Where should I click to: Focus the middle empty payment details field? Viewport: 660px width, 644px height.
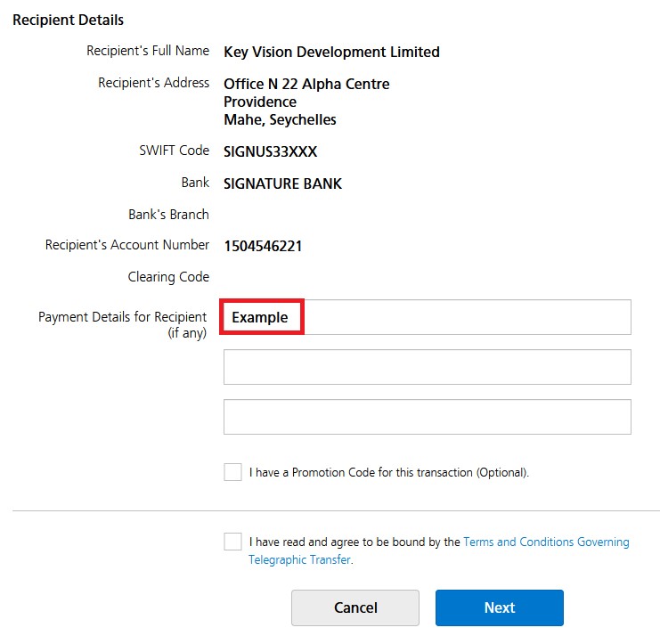pyautogui.click(x=426, y=367)
